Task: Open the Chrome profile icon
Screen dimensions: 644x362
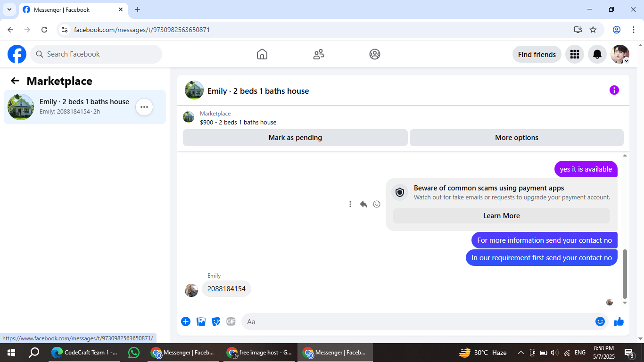Action: 617,30
